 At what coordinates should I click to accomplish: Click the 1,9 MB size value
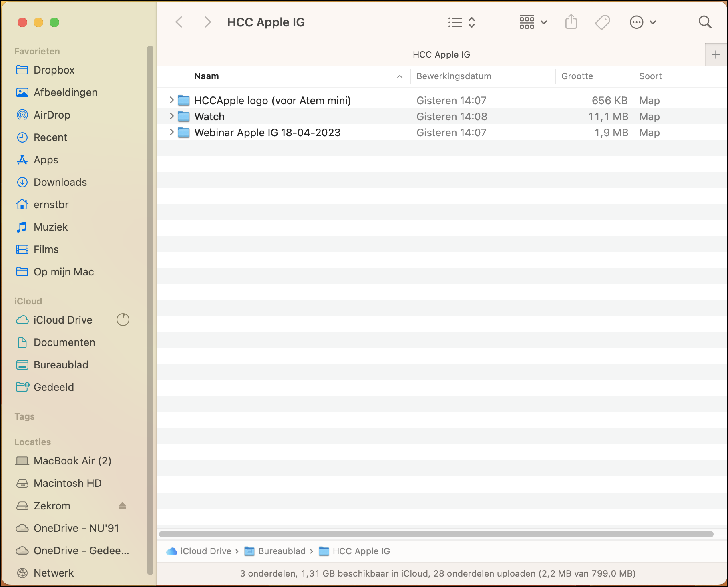tap(611, 133)
